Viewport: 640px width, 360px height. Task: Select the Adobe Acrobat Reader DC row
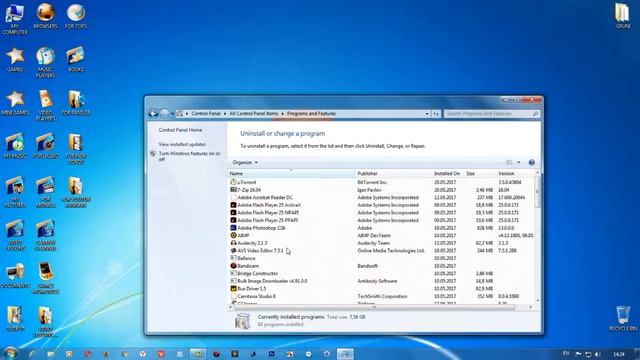[x=381, y=198]
